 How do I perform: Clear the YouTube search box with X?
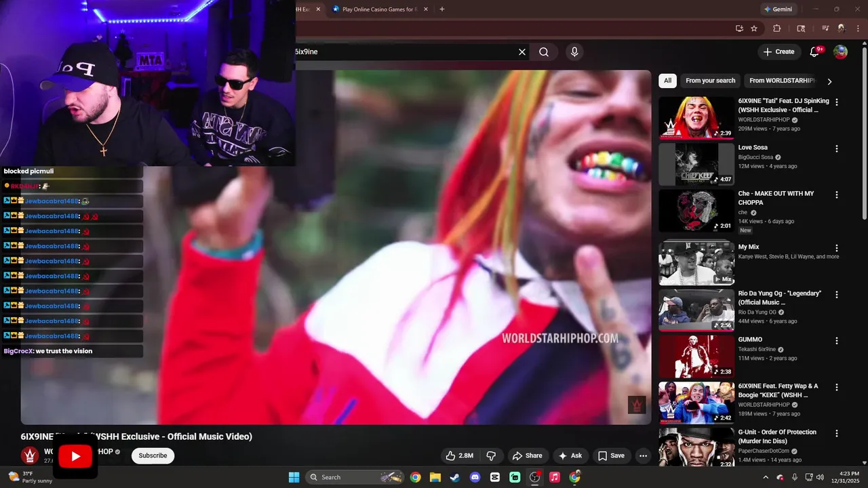[522, 52]
